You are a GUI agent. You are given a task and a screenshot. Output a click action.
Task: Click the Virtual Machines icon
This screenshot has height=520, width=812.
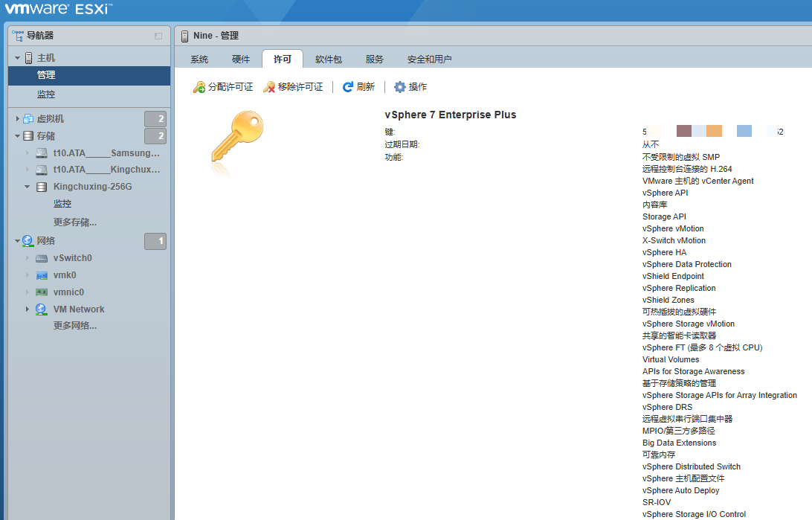point(28,118)
